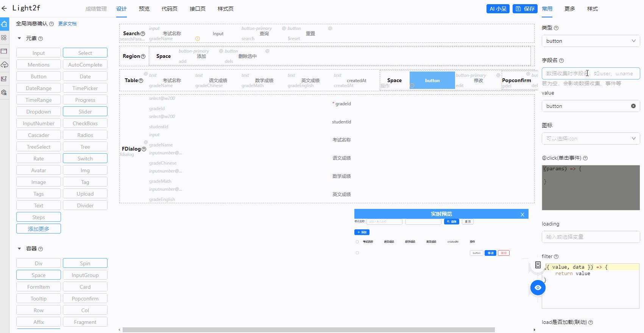Click help icon next to @click event label

585,158
